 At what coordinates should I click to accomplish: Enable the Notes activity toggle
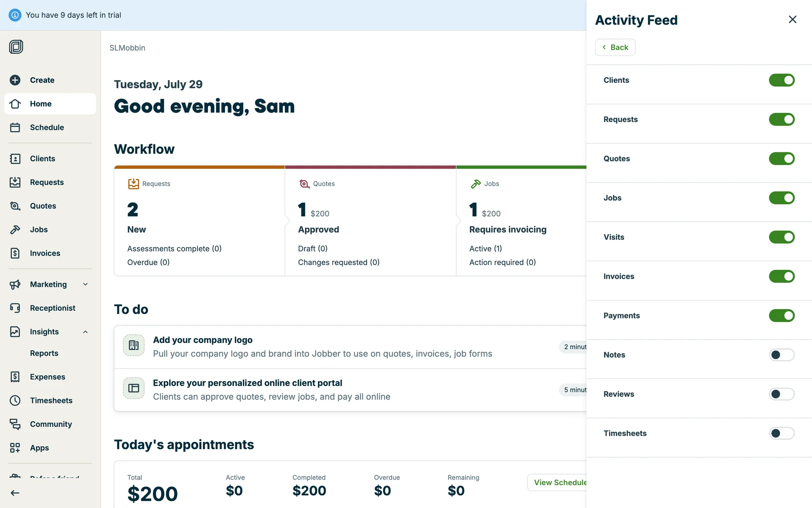(781, 355)
